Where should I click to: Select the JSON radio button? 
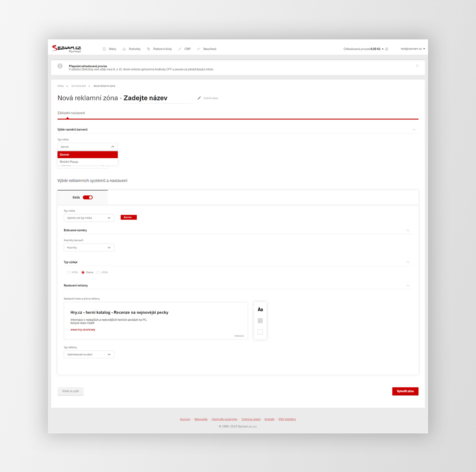point(98,273)
